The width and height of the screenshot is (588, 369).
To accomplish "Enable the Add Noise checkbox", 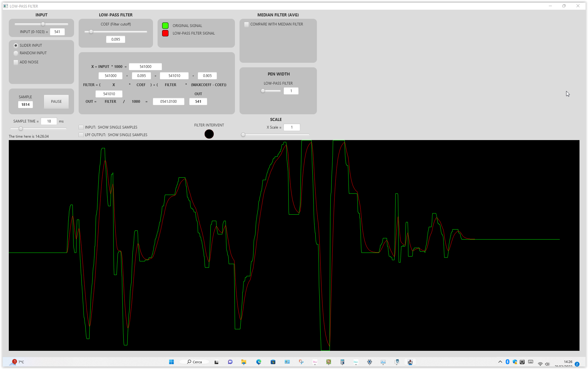I will [x=16, y=62].
